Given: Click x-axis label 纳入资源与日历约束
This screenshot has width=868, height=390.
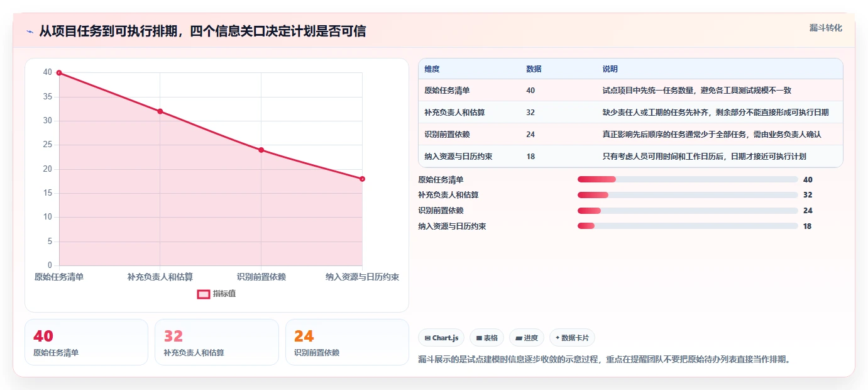Looking at the screenshot, I should pyautogui.click(x=362, y=277).
